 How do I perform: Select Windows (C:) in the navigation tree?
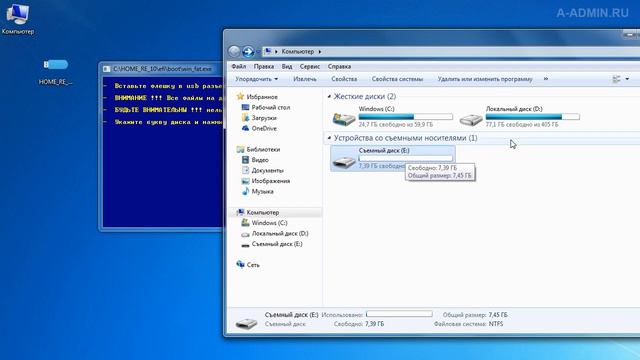pyautogui.click(x=269, y=223)
